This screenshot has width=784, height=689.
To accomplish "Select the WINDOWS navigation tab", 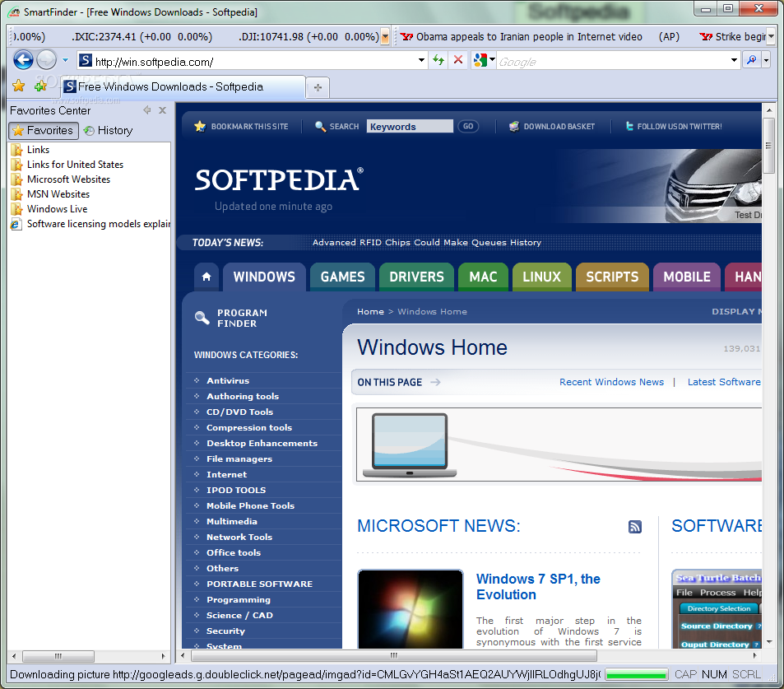I will tap(264, 277).
